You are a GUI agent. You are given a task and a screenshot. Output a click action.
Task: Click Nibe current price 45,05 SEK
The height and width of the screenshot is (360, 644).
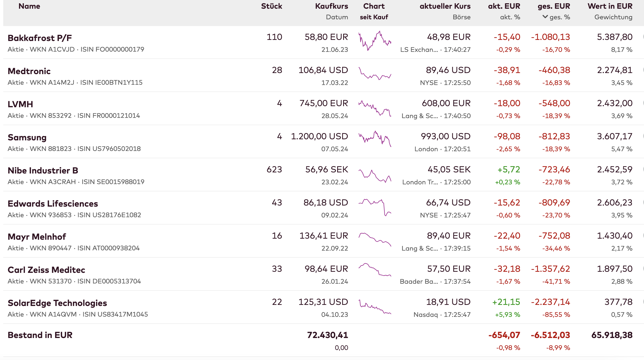(x=449, y=169)
